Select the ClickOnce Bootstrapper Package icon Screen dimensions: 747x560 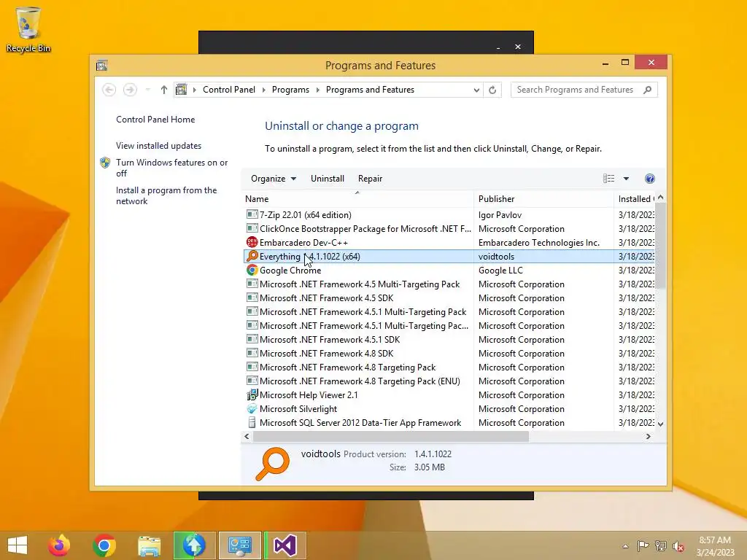pyautogui.click(x=252, y=228)
